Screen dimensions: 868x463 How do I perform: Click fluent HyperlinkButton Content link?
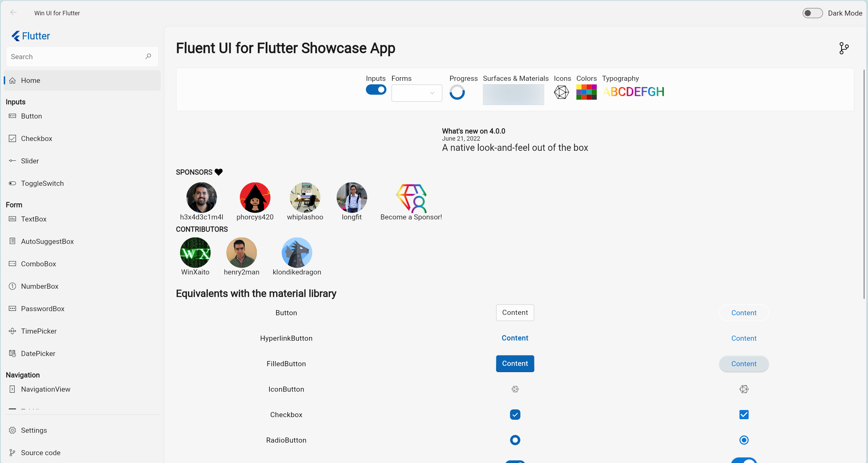click(515, 338)
